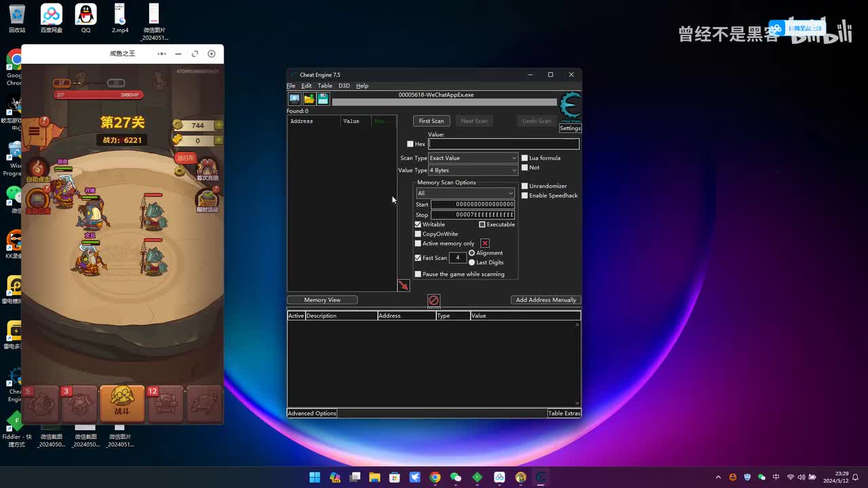Select the 2.mp4 file on desktop
The width and height of the screenshot is (868, 488).
point(119,18)
